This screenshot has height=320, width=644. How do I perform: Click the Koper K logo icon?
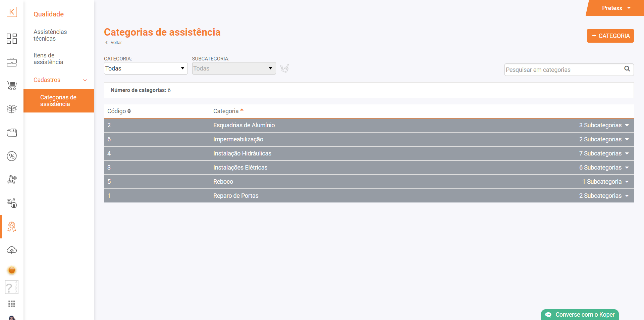pyautogui.click(x=12, y=12)
